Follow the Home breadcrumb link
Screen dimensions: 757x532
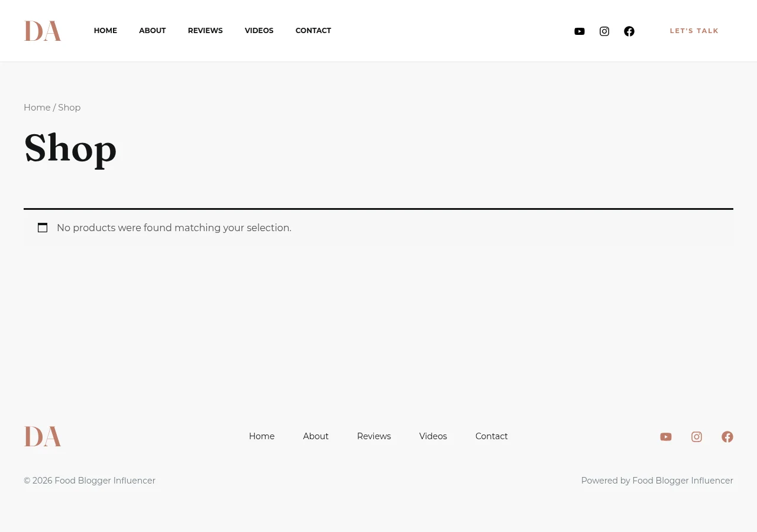tap(37, 108)
